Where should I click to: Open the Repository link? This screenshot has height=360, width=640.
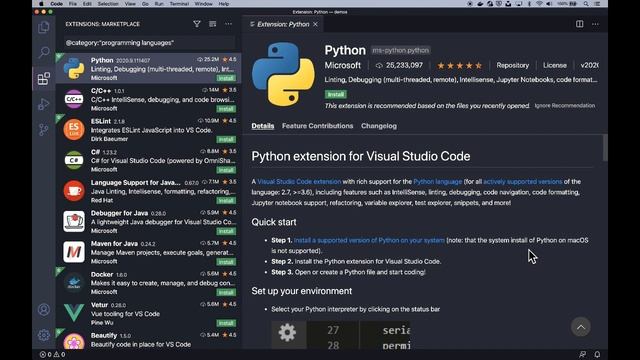[512, 65]
